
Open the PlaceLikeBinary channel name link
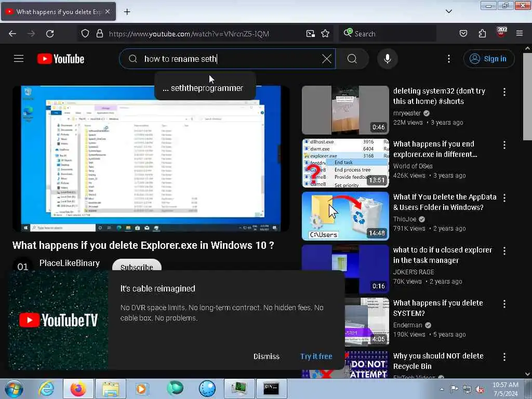click(x=70, y=263)
